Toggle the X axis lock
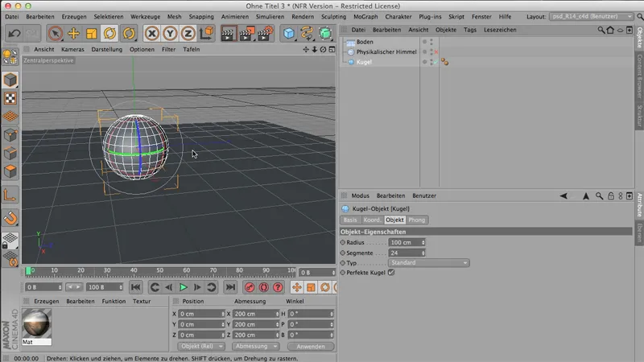The width and height of the screenshot is (644, 362). pos(152,33)
